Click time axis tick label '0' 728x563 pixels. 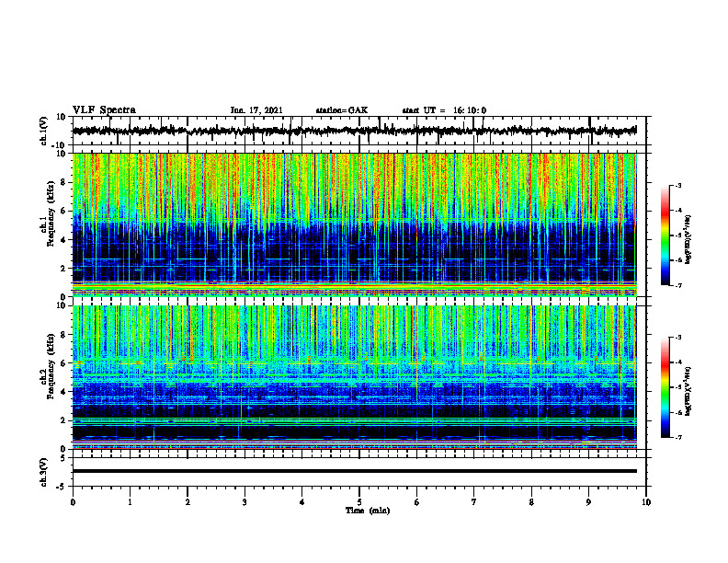pyautogui.click(x=73, y=502)
